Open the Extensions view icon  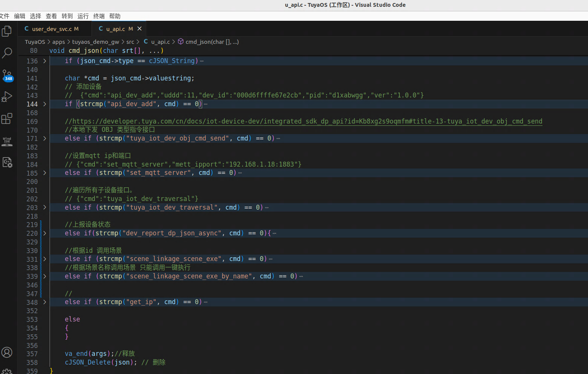coord(7,119)
